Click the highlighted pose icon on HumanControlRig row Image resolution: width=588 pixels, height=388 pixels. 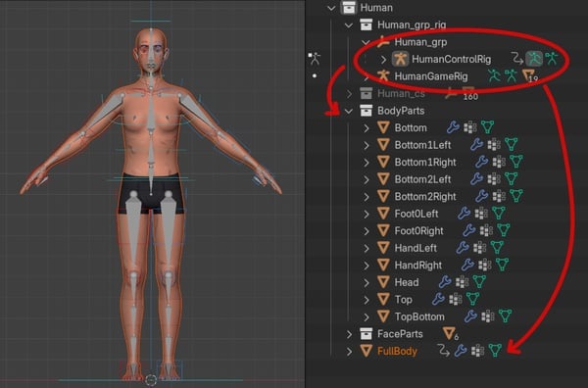(x=534, y=59)
